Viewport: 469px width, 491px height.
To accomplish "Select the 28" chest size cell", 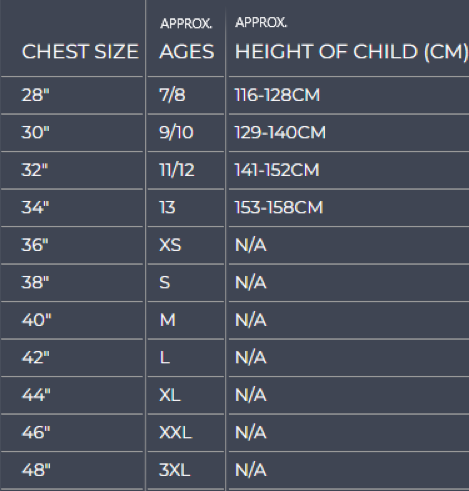I will tap(35, 95).
